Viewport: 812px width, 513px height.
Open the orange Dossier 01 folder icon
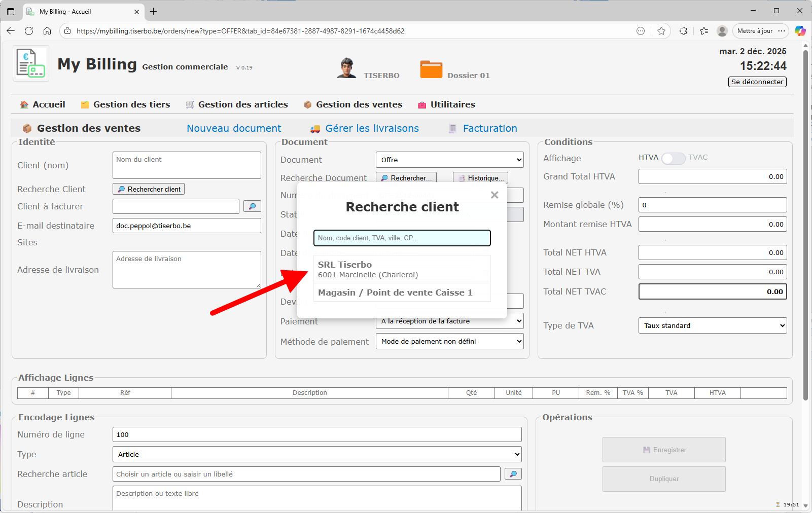pos(431,69)
